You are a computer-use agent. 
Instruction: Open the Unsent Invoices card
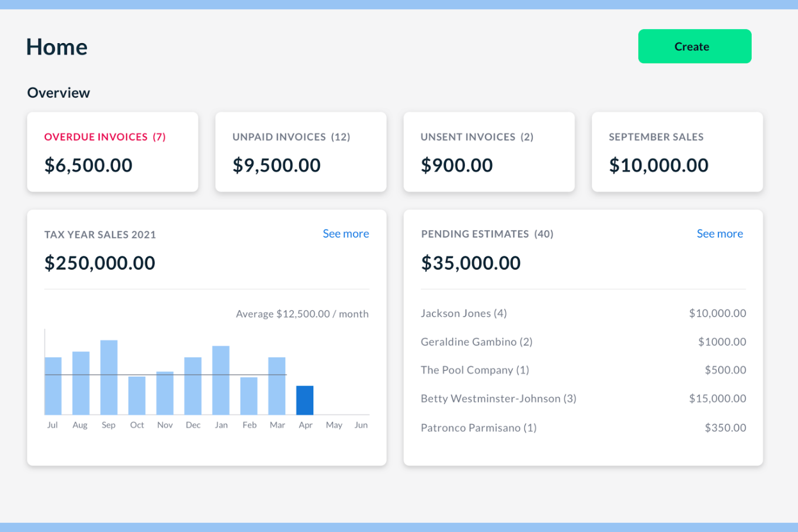click(489, 152)
